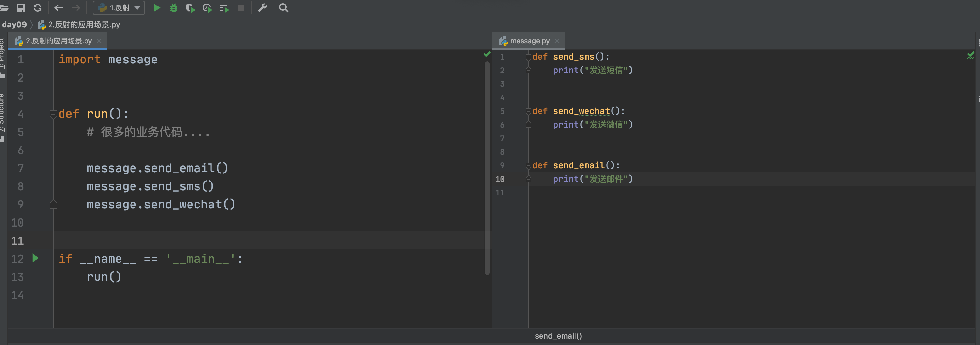Collapse the 'def send_email()' fold marker
The width and height of the screenshot is (980, 345).
point(529,166)
